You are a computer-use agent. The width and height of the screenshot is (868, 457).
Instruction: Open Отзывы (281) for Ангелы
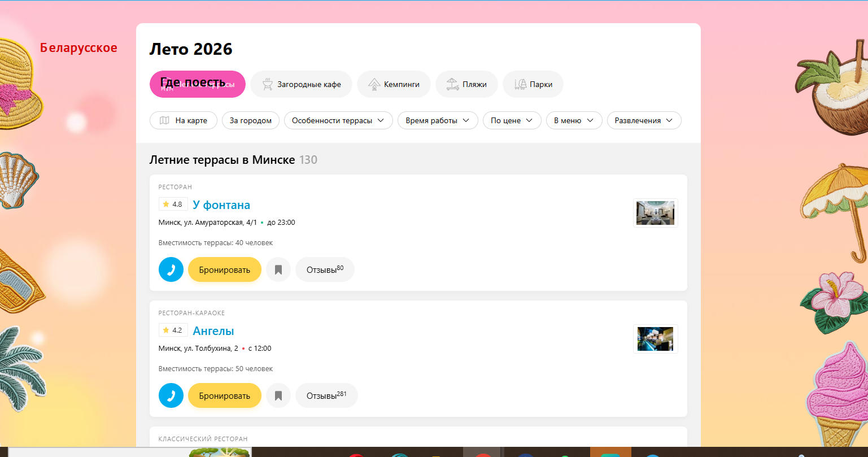pyautogui.click(x=326, y=395)
